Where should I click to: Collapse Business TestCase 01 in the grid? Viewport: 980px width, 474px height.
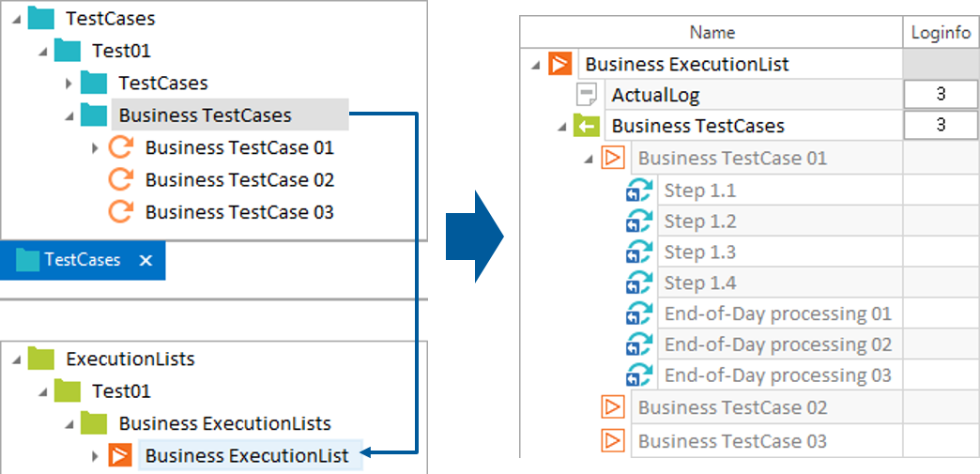[589, 159]
